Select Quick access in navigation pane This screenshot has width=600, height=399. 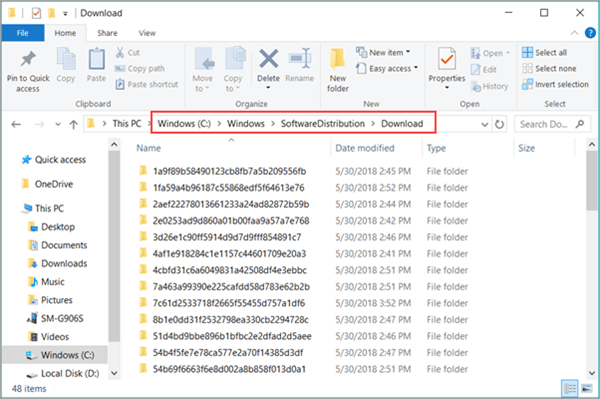click(x=54, y=160)
